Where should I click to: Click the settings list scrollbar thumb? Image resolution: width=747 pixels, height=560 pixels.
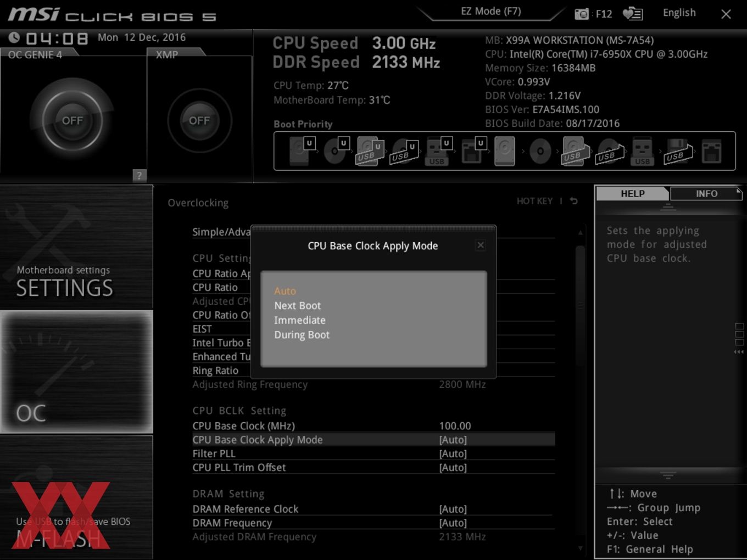click(x=580, y=305)
